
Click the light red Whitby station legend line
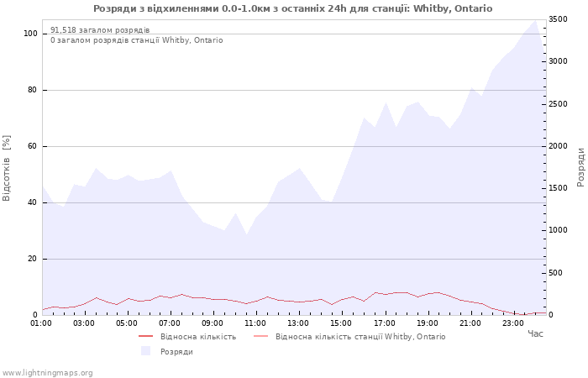(261, 336)
